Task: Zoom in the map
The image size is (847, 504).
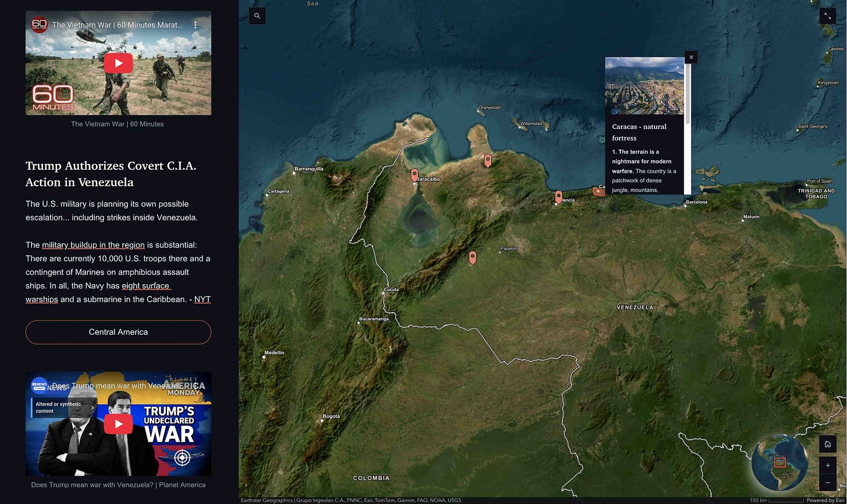Action: 828,465
